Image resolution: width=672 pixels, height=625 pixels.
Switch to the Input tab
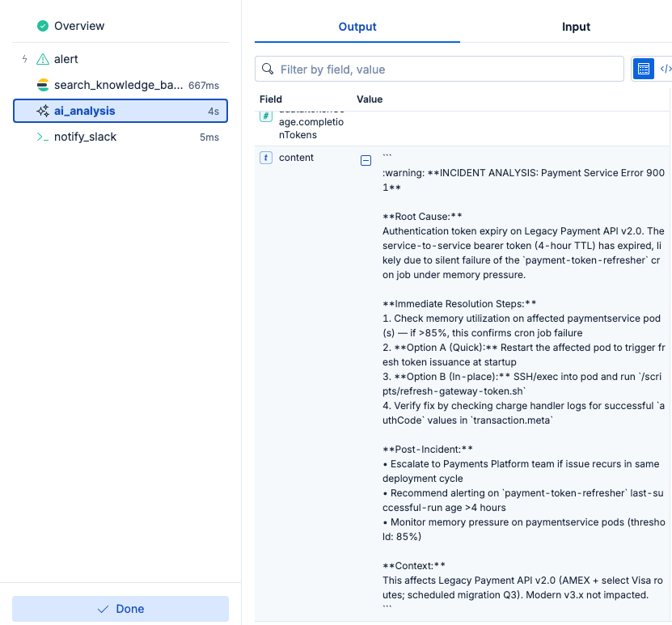(576, 27)
